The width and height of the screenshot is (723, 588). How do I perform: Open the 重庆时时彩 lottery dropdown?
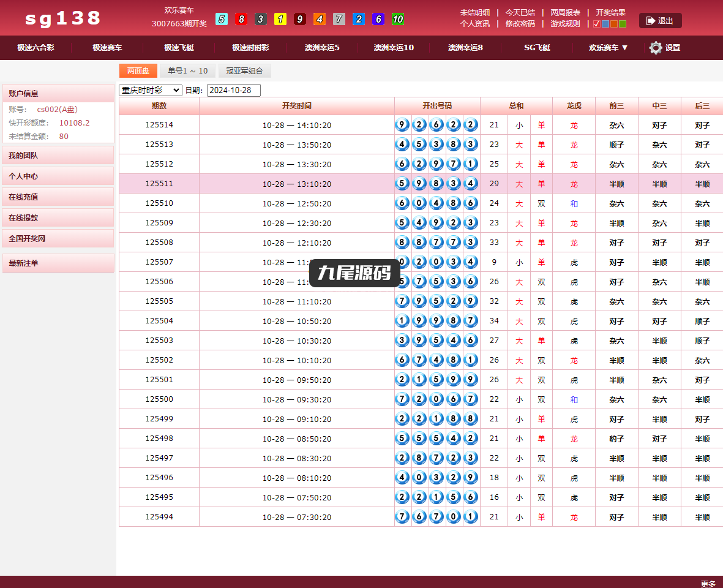pyautogui.click(x=151, y=91)
